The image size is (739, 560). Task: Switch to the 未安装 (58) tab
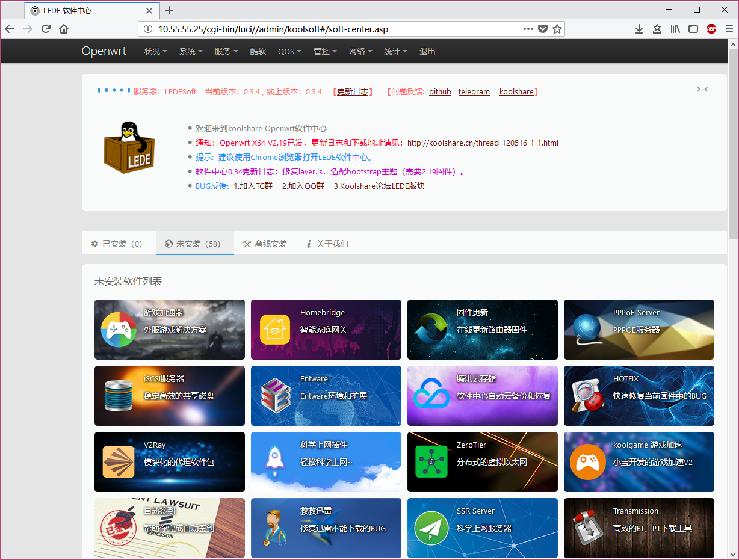194,244
